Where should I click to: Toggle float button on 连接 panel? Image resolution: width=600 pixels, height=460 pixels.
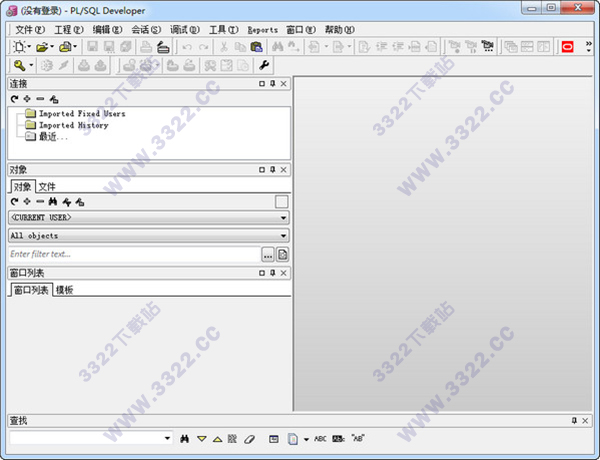click(262, 83)
